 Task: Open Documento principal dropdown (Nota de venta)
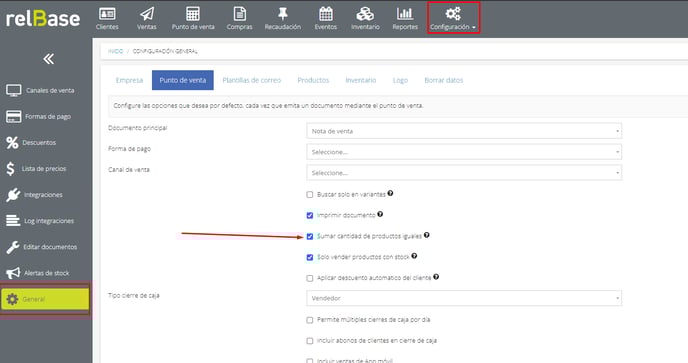pos(464,131)
